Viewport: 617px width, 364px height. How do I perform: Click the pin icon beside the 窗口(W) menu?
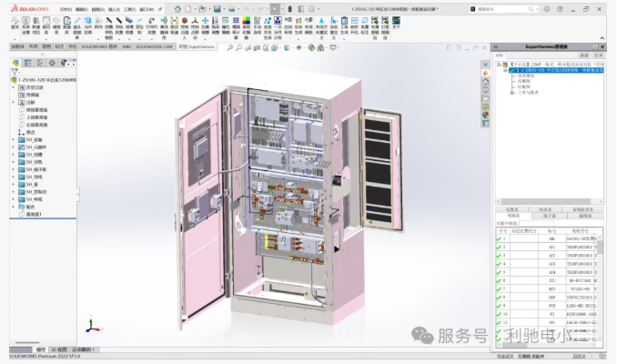[160, 9]
